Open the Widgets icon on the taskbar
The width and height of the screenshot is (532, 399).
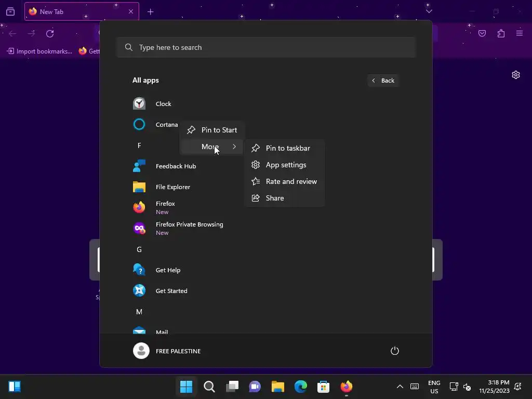coord(15,387)
